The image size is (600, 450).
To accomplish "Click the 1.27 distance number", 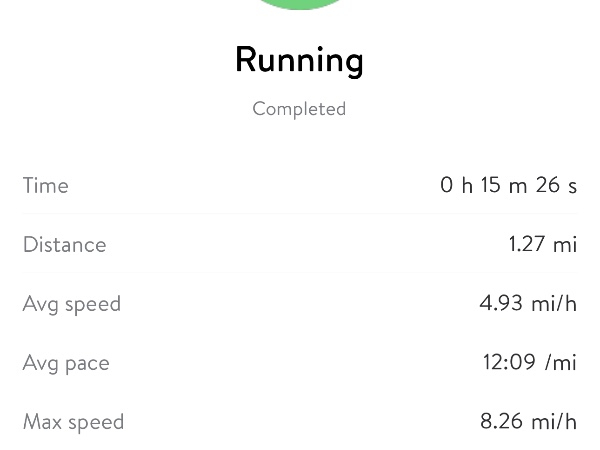I will (x=527, y=245).
